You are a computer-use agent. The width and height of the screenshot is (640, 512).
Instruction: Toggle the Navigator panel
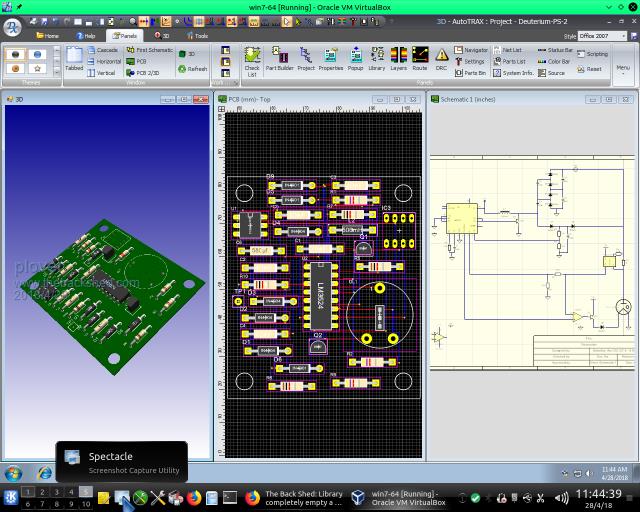pyautogui.click(x=471, y=50)
